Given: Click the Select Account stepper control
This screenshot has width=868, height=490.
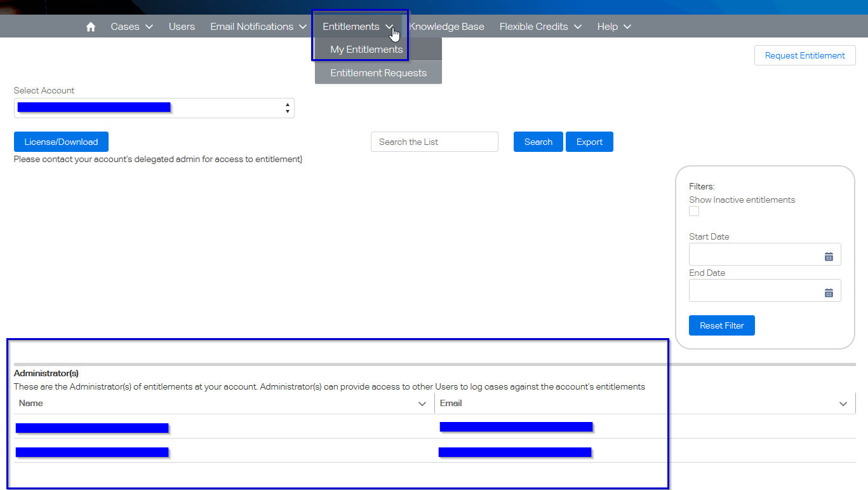Looking at the screenshot, I should (x=287, y=107).
